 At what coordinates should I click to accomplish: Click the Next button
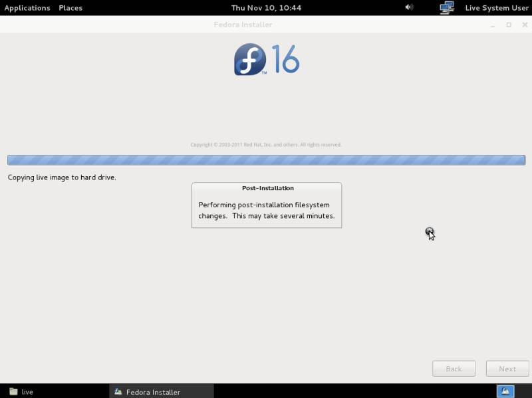507,369
